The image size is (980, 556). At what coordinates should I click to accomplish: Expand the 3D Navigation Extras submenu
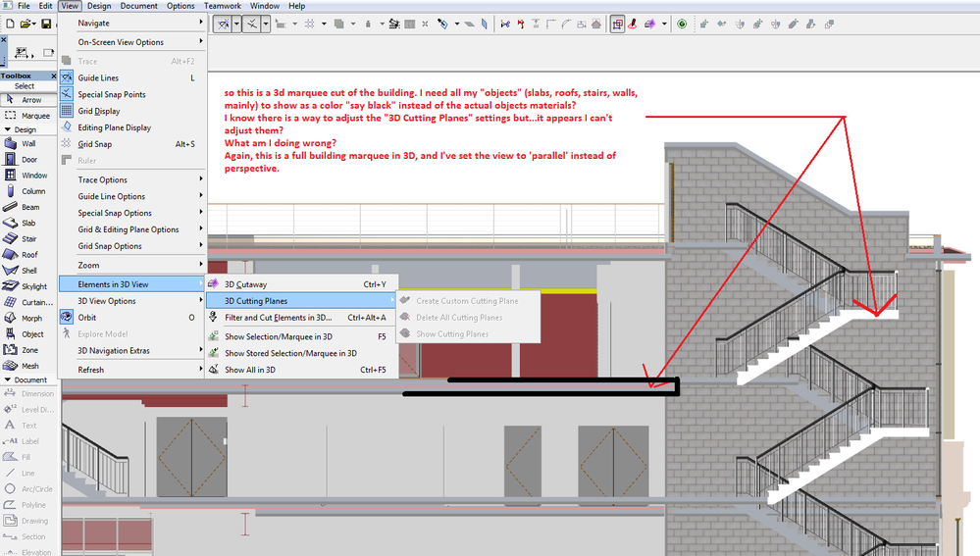pyautogui.click(x=132, y=351)
